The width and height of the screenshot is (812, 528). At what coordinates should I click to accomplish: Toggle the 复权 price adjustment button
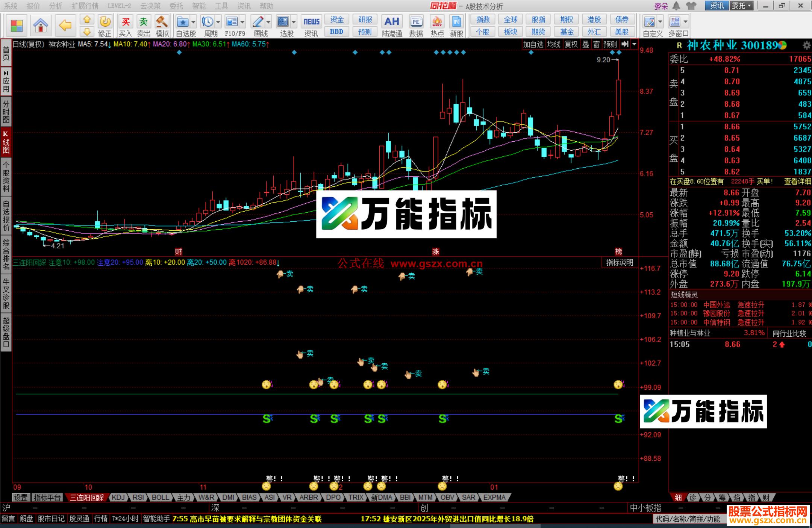[x=571, y=44]
